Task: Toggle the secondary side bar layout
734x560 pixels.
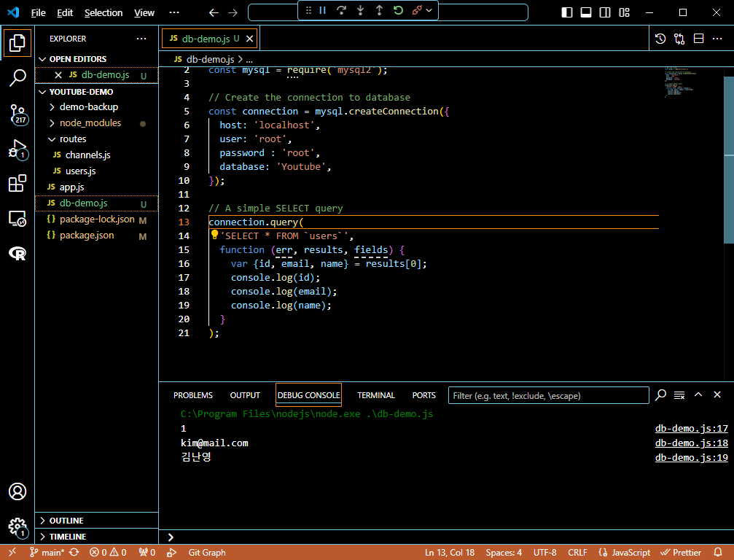Action: click(x=605, y=12)
